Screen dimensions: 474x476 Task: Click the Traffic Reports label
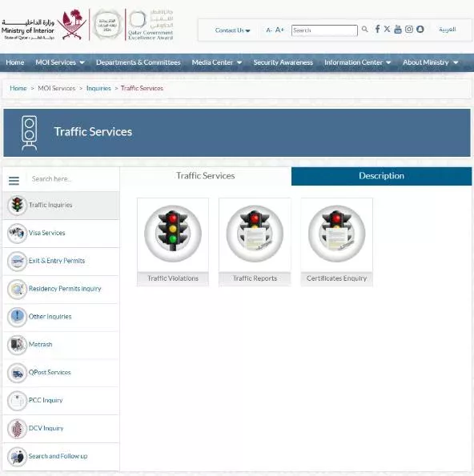tap(255, 278)
